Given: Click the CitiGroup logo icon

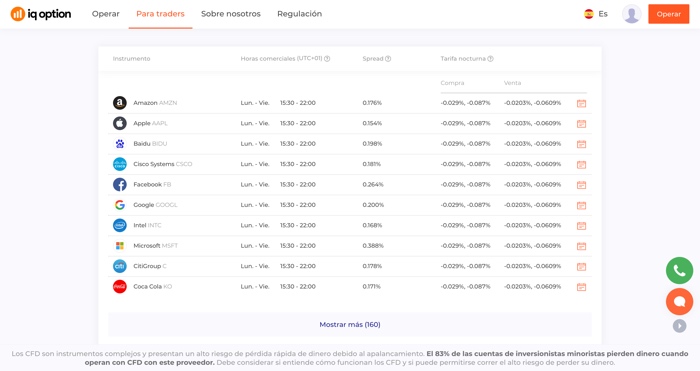Looking at the screenshot, I should pos(120,266).
